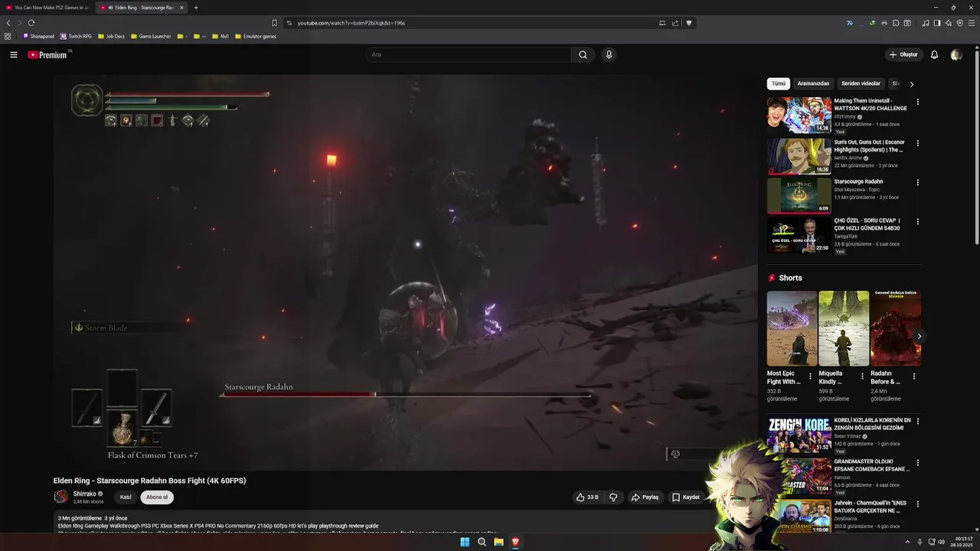Click the YouTube URL in the address bar

tap(351, 23)
